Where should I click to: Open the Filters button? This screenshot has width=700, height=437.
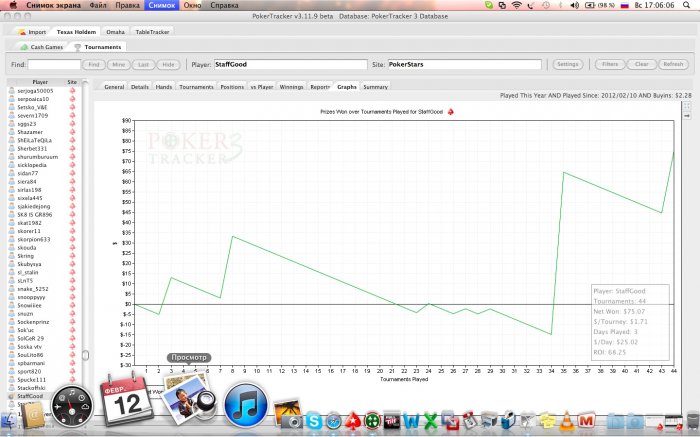(x=610, y=64)
